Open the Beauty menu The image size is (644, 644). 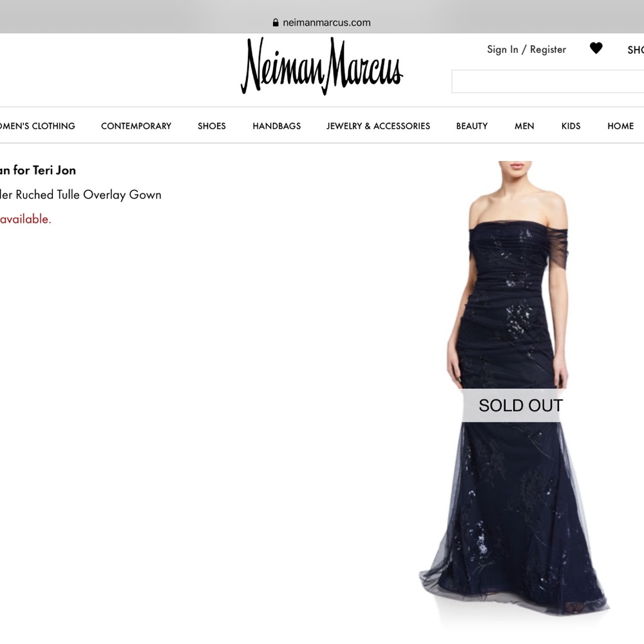click(472, 126)
